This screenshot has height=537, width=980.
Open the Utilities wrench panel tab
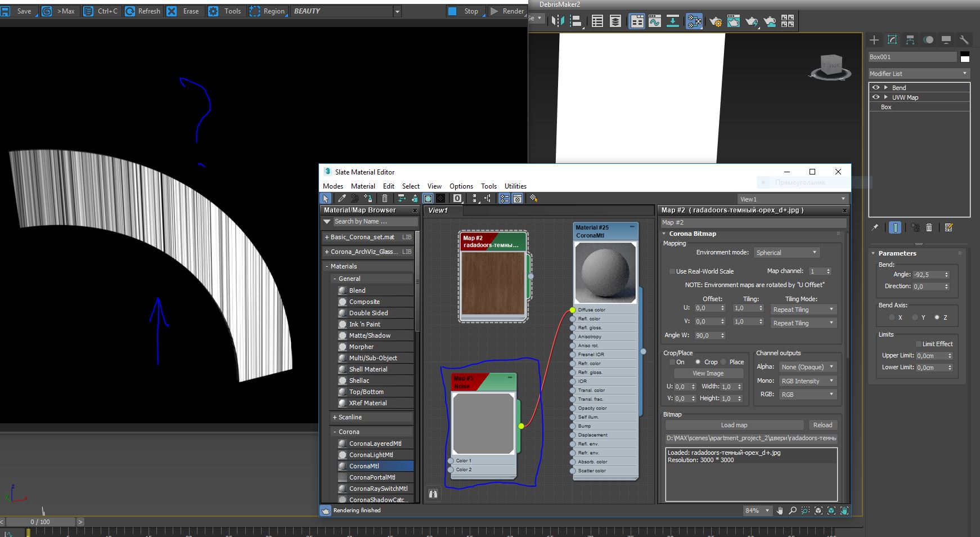964,39
